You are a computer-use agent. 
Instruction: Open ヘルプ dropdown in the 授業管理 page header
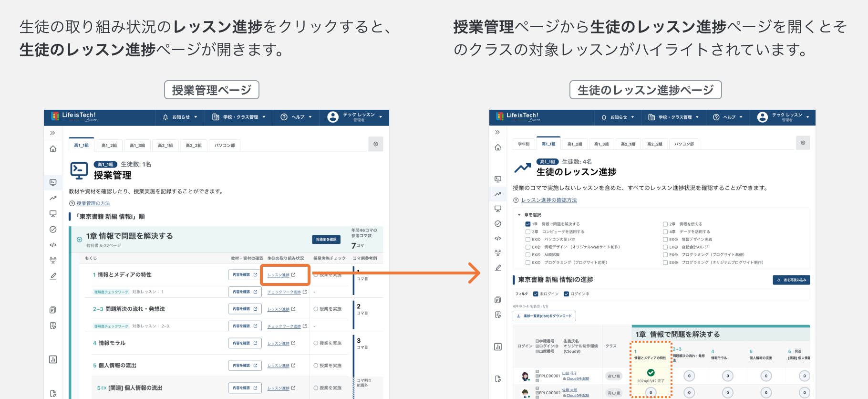tap(296, 117)
